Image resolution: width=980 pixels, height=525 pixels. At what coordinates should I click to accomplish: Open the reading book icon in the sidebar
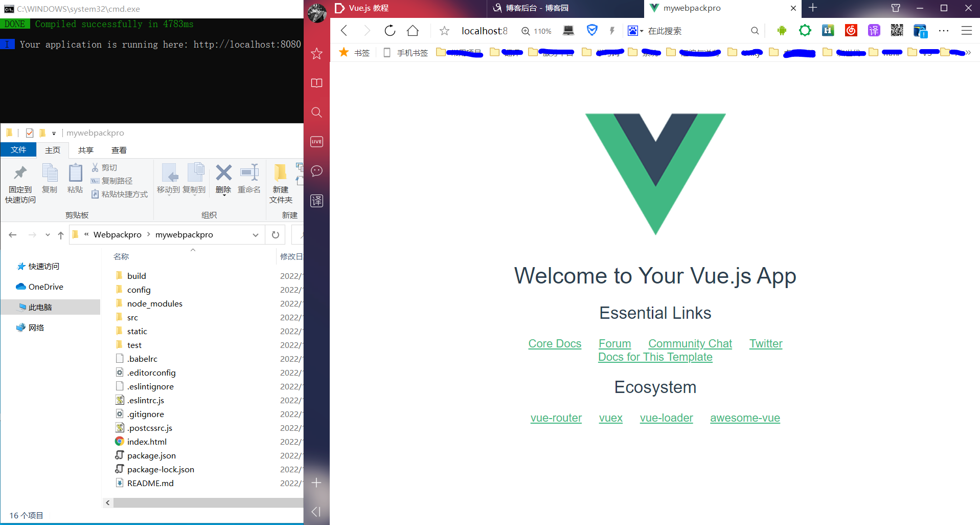point(317,83)
